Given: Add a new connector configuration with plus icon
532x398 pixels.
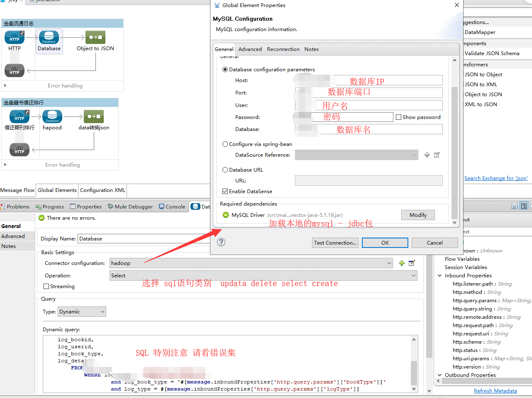Looking at the screenshot, I should coord(402,263).
